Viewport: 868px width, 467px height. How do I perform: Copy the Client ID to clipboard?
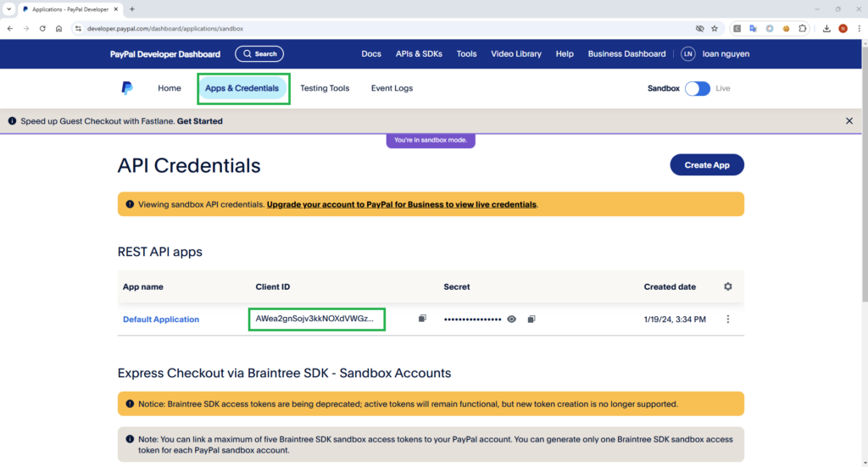coord(422,319)
